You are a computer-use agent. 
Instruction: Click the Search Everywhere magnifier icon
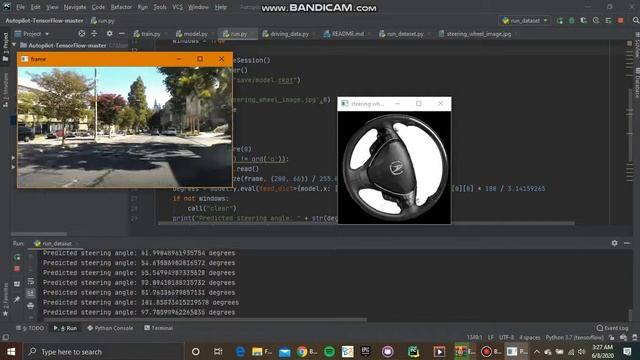636,20
